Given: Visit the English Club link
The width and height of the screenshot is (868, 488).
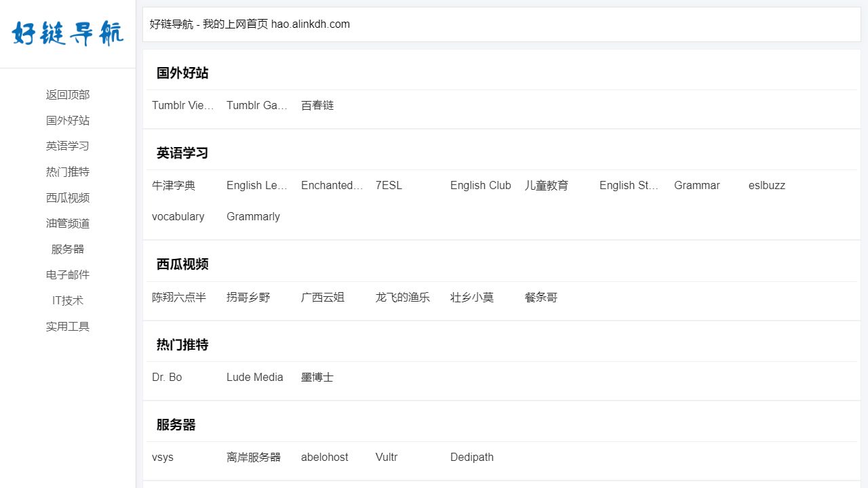Looking at the screenshot, I should coord(481,186).
